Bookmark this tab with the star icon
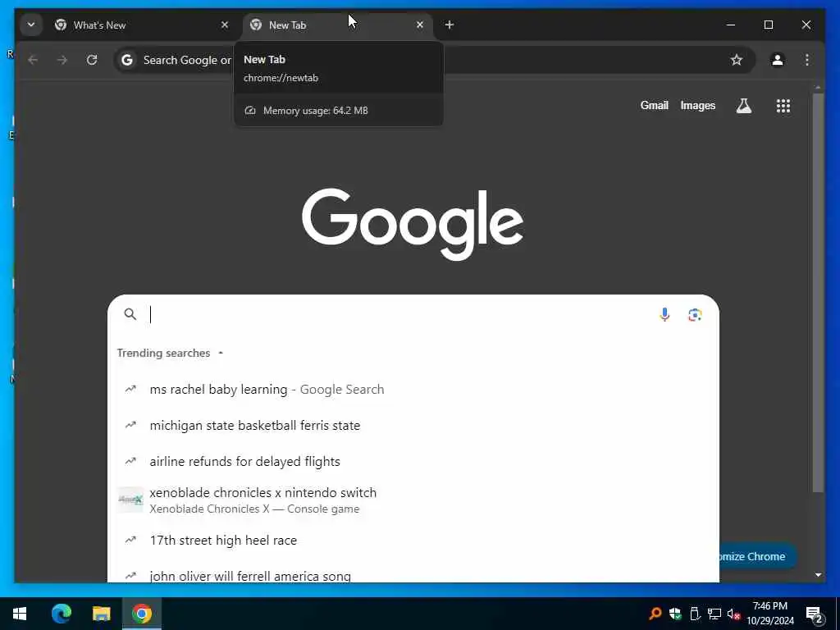The width and height of the screenshot is (840, 630). point(737,60)
